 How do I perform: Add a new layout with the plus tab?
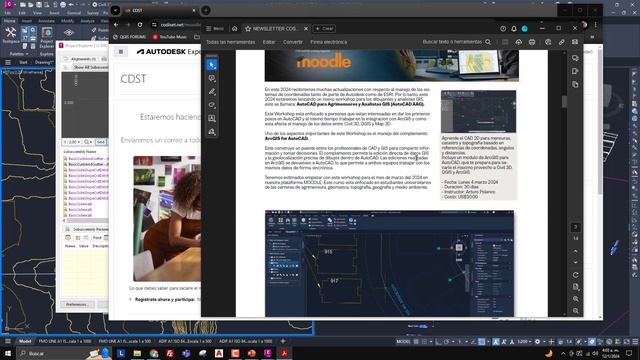pos(282,341)
